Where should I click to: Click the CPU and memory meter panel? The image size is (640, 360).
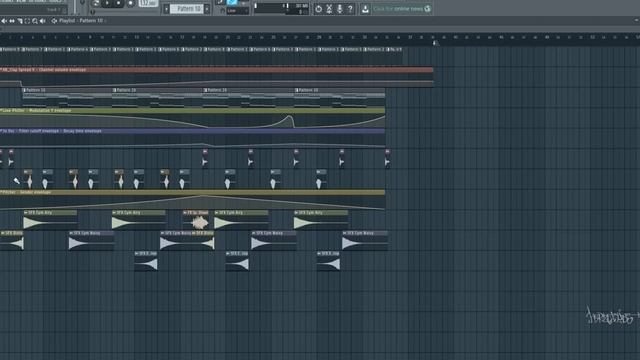(281, 9)
